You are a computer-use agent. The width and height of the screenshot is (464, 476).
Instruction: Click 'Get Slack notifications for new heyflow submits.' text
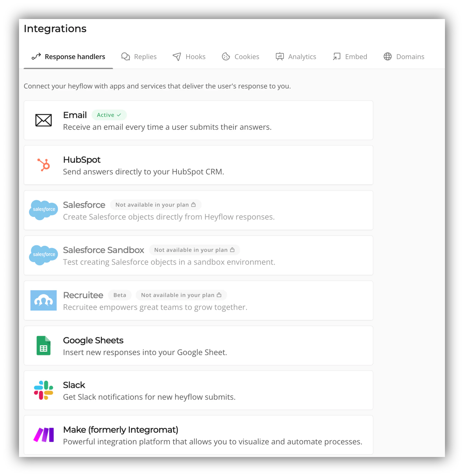click(149, 397)
